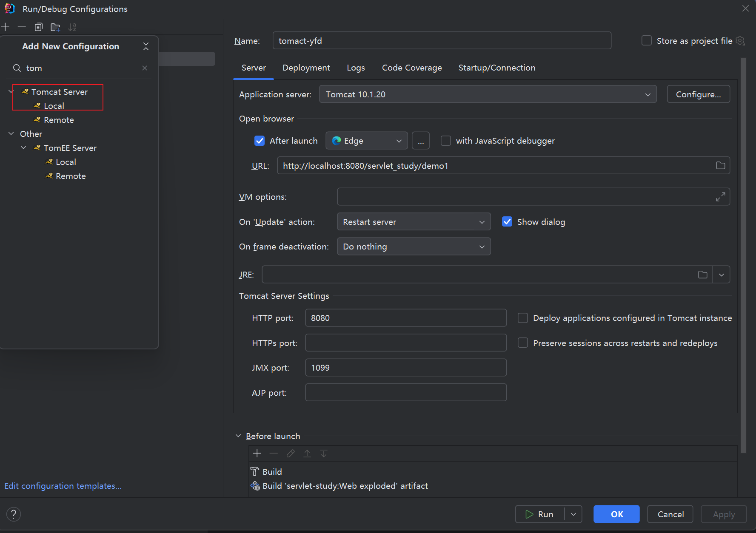Click the Sort Configurations alphabetically icon
The width and height of the screenshot is (756, 533).
point(72,27)
